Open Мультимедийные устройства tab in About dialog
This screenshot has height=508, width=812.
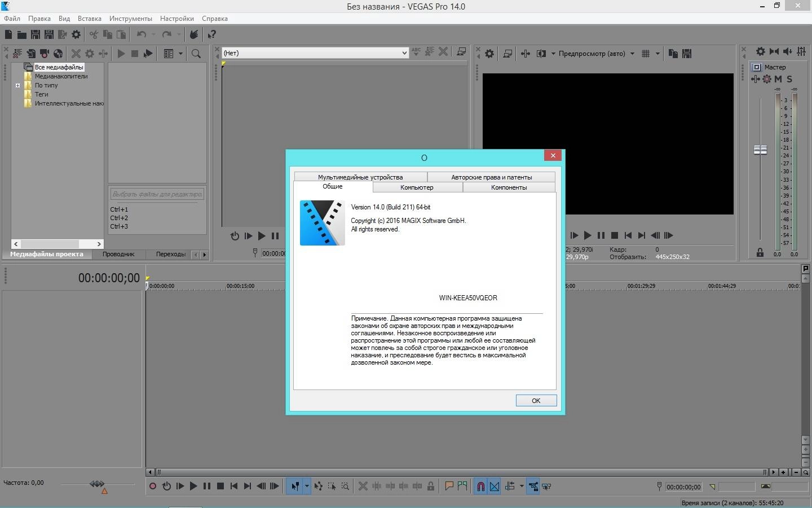(360, 177)
